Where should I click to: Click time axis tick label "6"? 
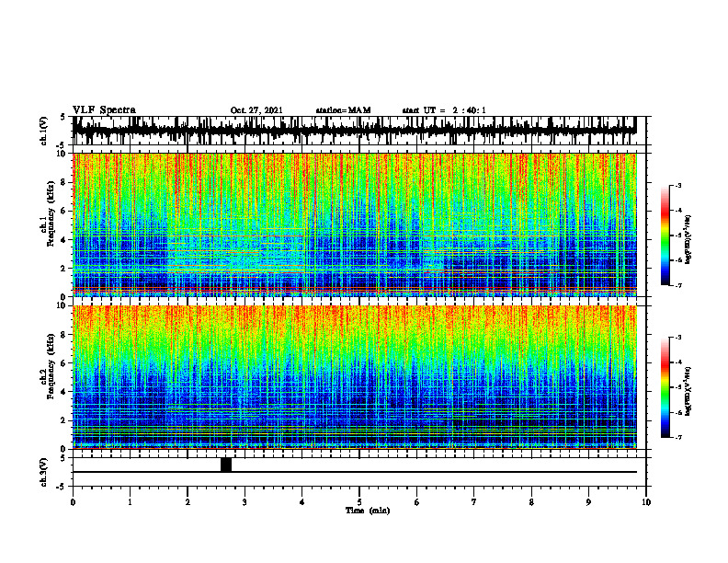coord(417,502)
